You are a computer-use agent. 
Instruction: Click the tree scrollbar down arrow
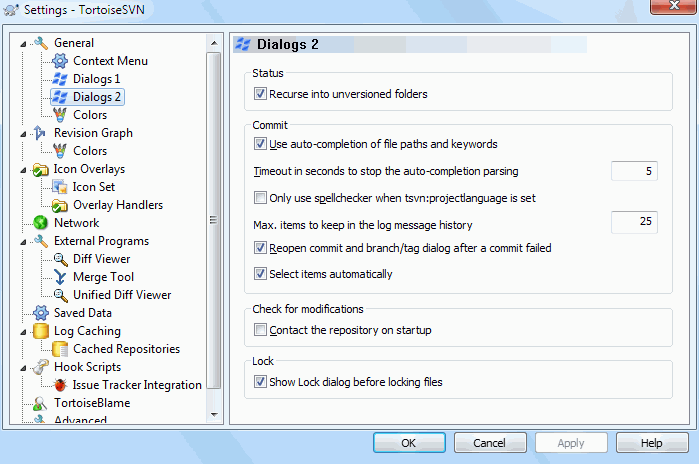pos(214,415)
